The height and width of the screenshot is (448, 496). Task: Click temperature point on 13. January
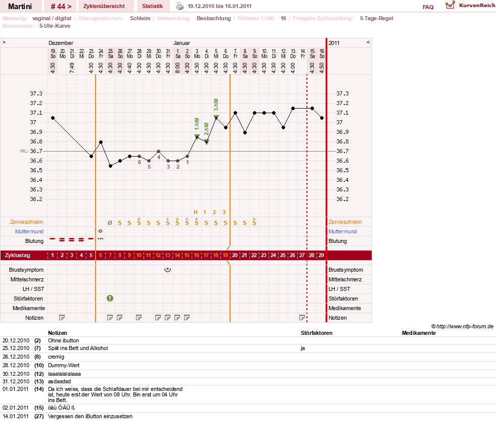pos(293,109)
